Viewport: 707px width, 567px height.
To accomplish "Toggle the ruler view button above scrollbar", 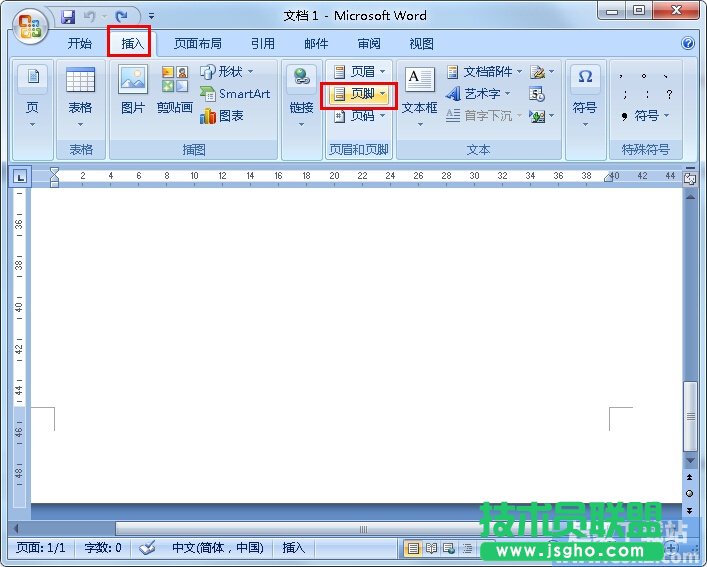I will click(x=690, y=178).
